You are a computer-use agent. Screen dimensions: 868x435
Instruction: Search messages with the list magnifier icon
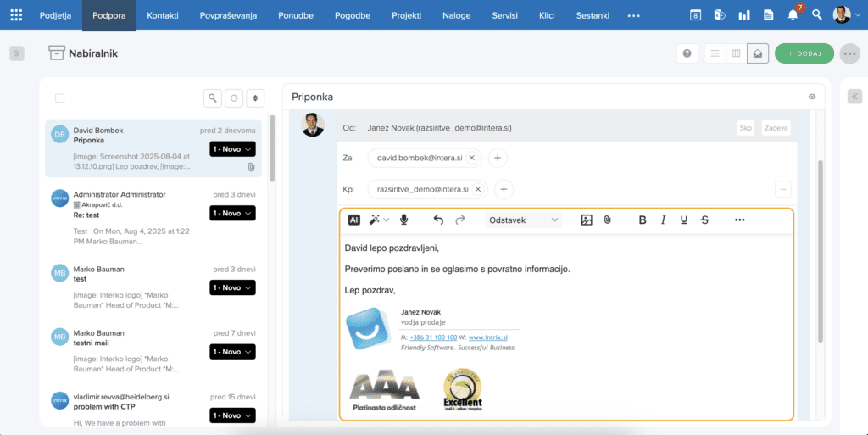pyautogui.click(x=213, y=98)
